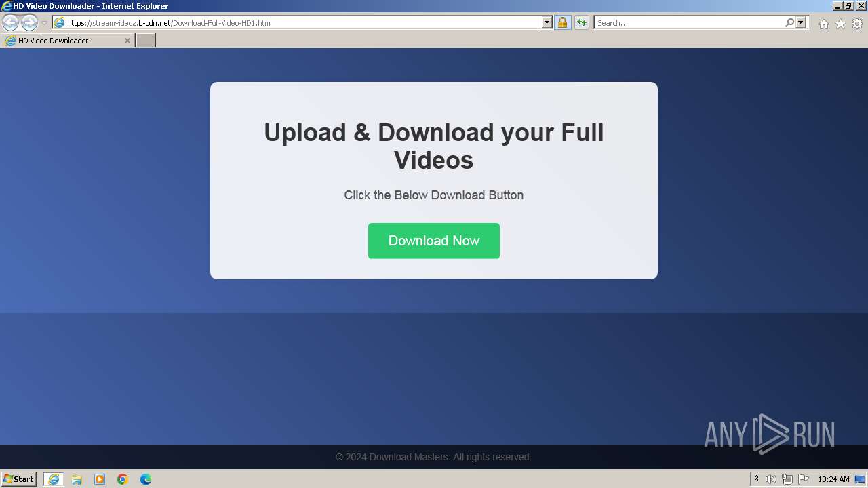This screenshot has width=868, height=488.
Task: Expand the search provider dropdown
Action: coord(801,22)
